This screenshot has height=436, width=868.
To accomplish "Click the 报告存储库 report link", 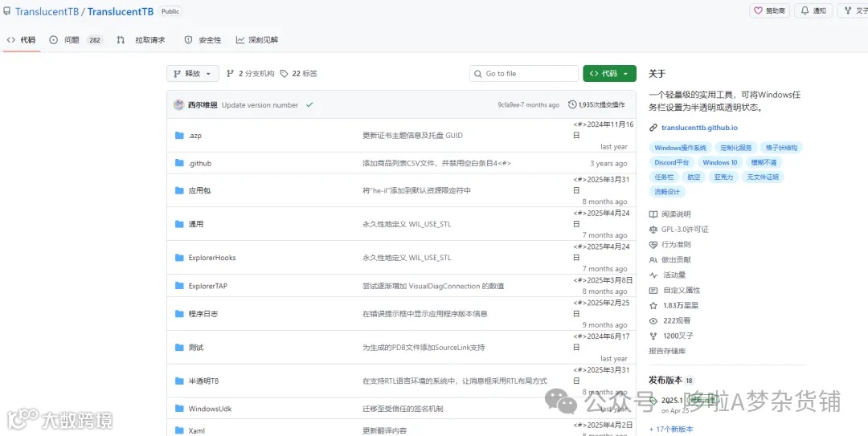I will 667,351.
